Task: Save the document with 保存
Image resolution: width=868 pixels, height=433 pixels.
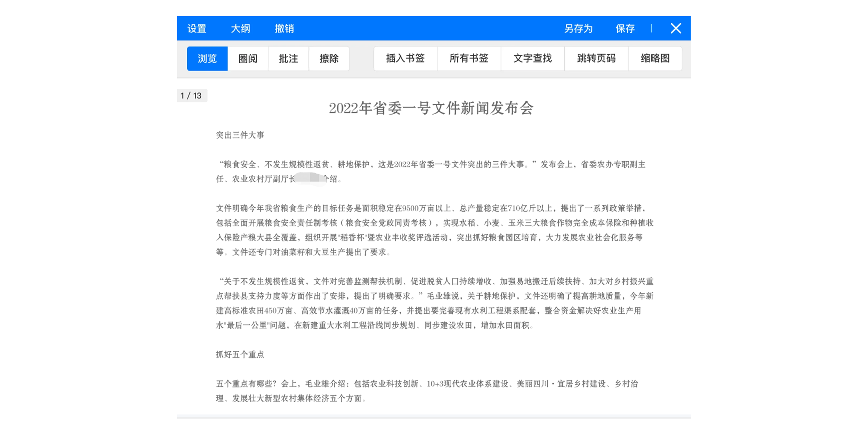Action: [x=625, y=28]
